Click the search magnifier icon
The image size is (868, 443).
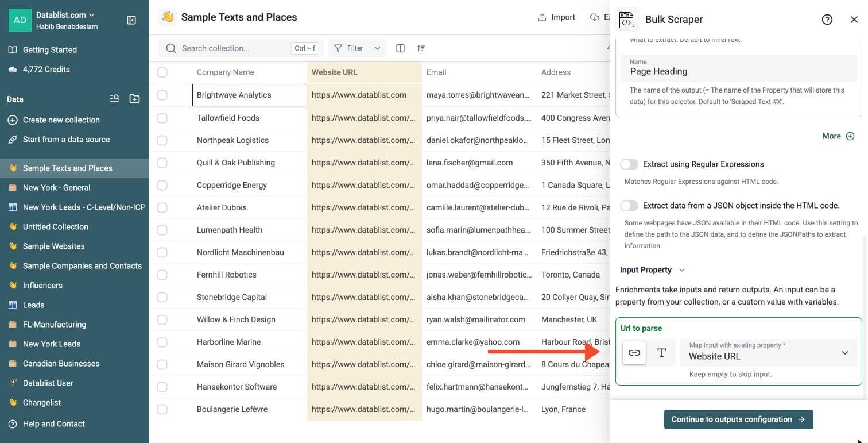(170, 48)
